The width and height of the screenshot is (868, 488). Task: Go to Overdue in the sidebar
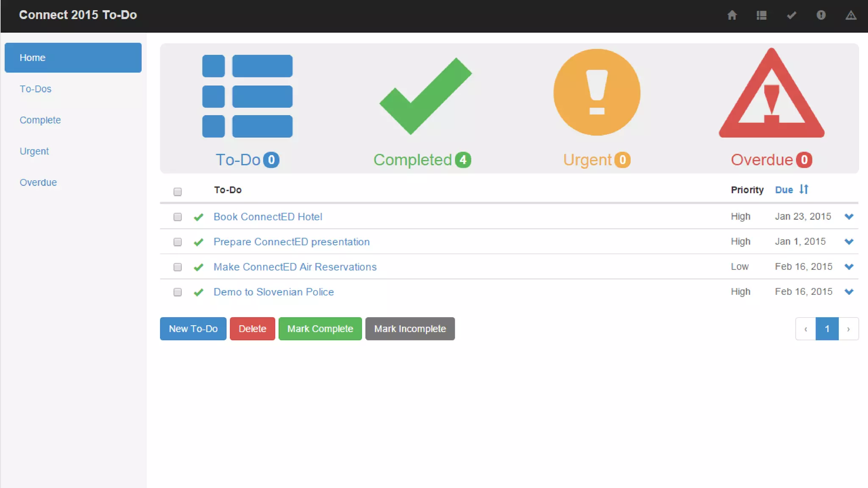pyautogui.click(x=38, y=183)
